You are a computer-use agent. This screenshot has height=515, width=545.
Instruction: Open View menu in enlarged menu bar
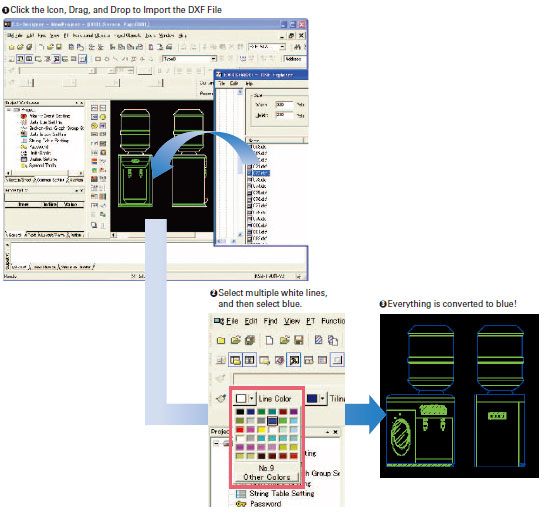coord(292,321)
